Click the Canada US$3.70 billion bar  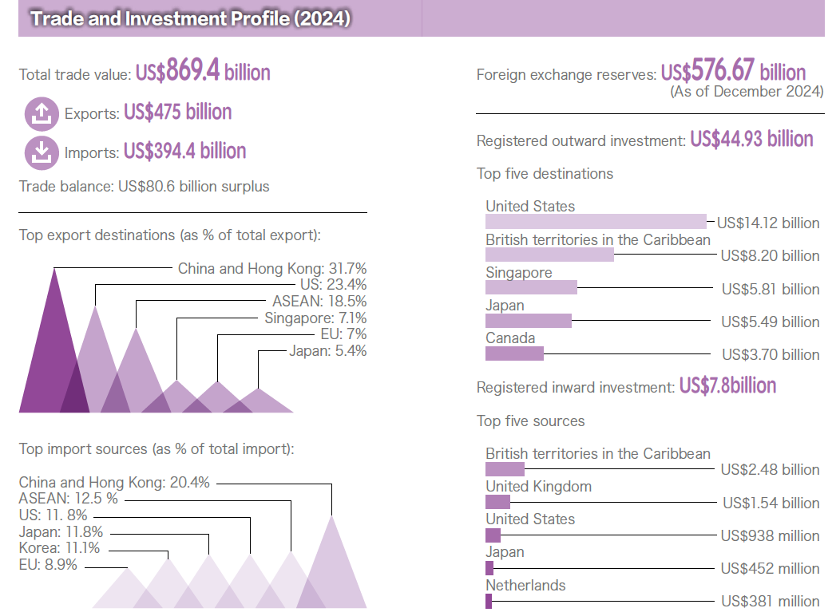(514, 353)
